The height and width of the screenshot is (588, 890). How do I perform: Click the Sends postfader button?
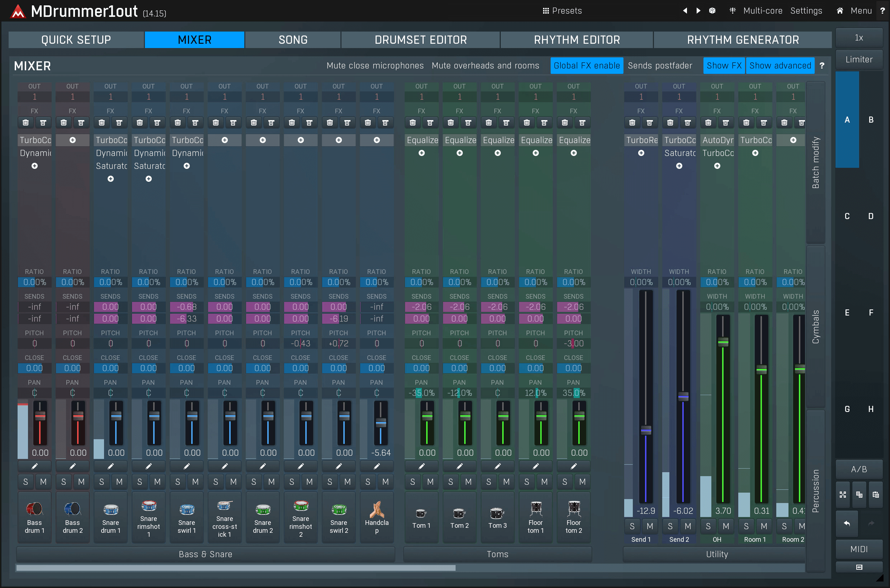click(x=661, y=66)
